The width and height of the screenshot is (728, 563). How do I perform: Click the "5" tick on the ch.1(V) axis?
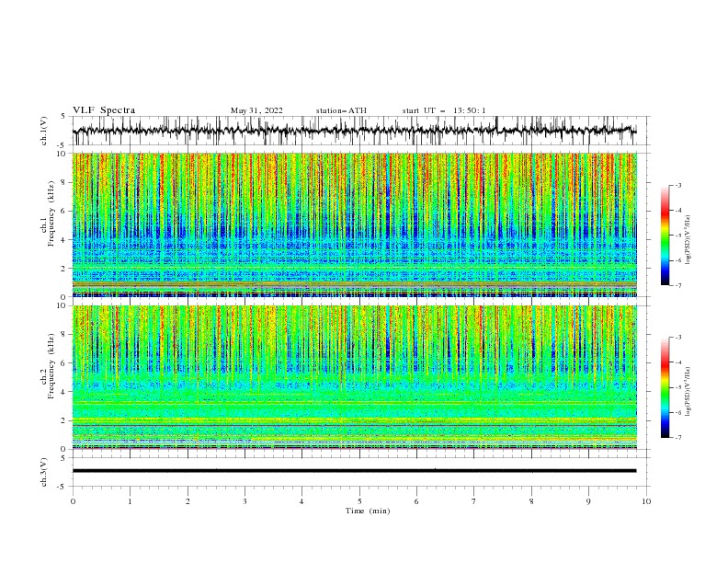click(x=63, y=116)
